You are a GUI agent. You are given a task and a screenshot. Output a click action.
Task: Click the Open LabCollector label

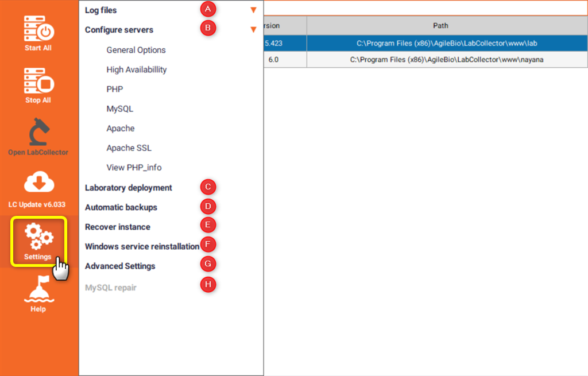[x=38, y=152]
